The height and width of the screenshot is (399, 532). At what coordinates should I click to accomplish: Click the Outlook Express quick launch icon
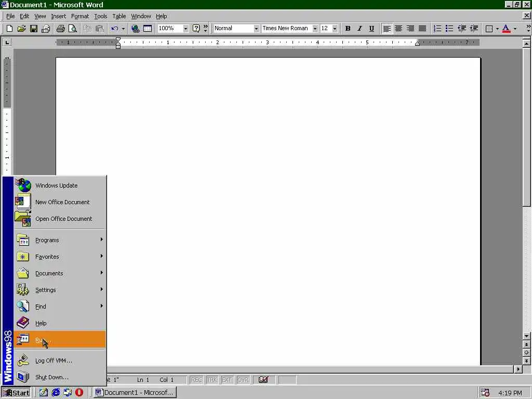pyautogui.click(x=68, y=393)
